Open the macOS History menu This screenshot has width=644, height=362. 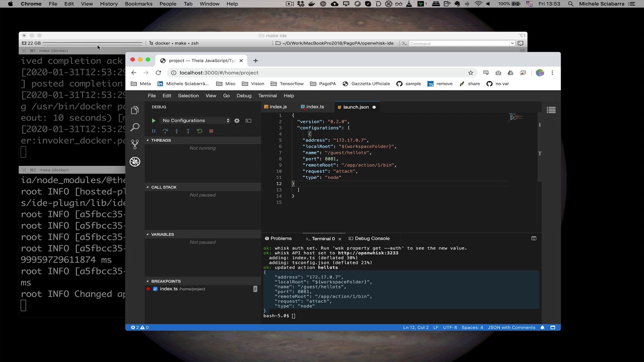tap(109, 4)
